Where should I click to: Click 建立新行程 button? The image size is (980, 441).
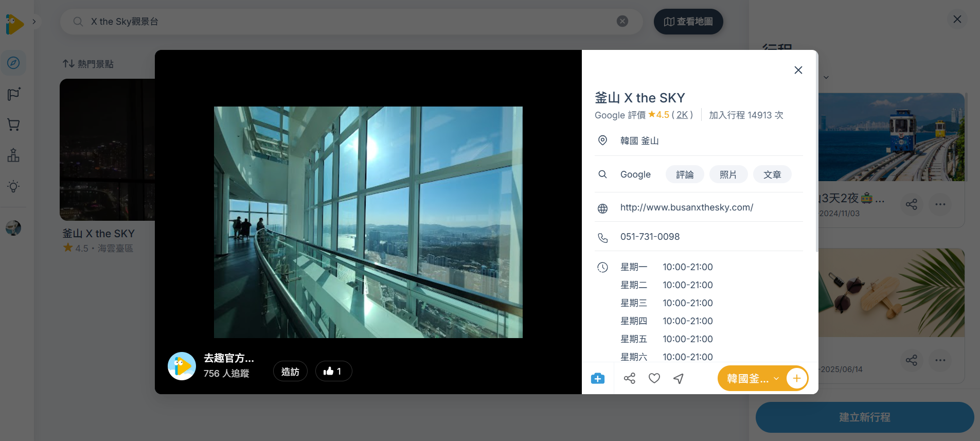[x=865, y=417]
